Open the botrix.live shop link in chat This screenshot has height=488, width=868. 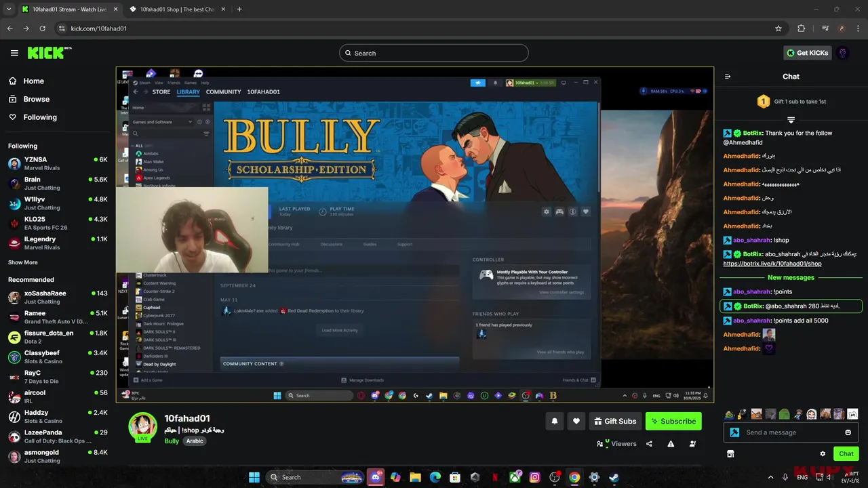[x=772, y=264]
